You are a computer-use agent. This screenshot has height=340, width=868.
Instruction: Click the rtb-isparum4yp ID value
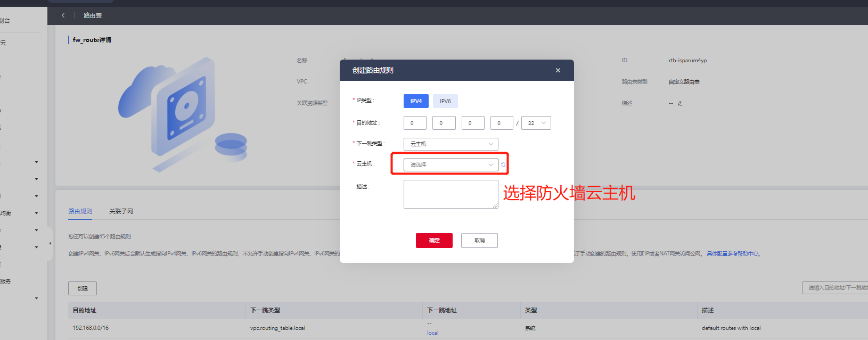pos(687,61)
